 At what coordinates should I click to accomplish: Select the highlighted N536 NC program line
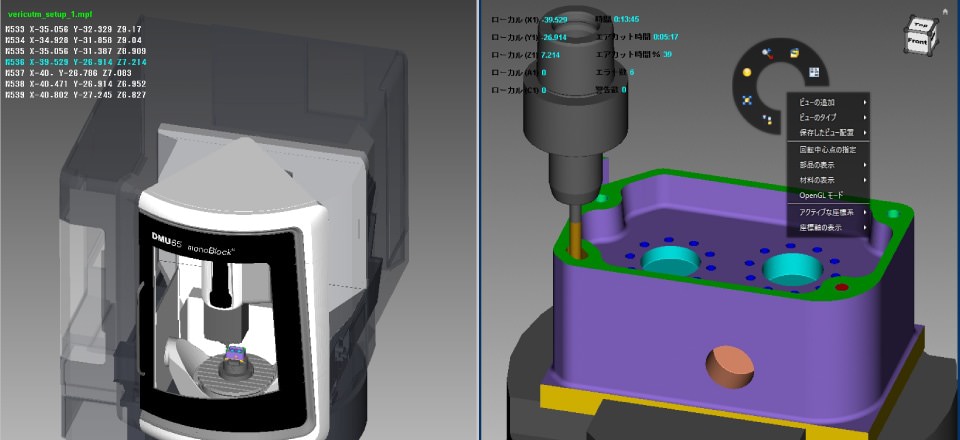pos(74,62)
